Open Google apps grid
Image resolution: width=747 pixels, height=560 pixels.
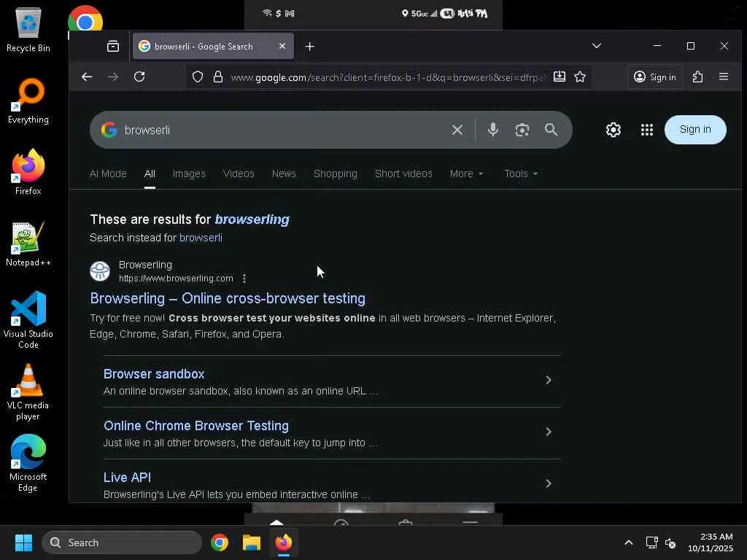tap(647, 130)
